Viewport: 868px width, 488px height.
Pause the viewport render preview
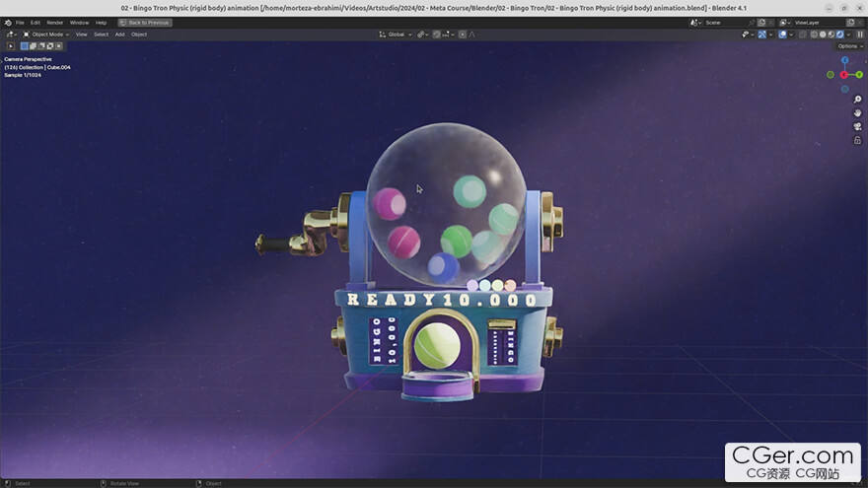click(860, 34)
